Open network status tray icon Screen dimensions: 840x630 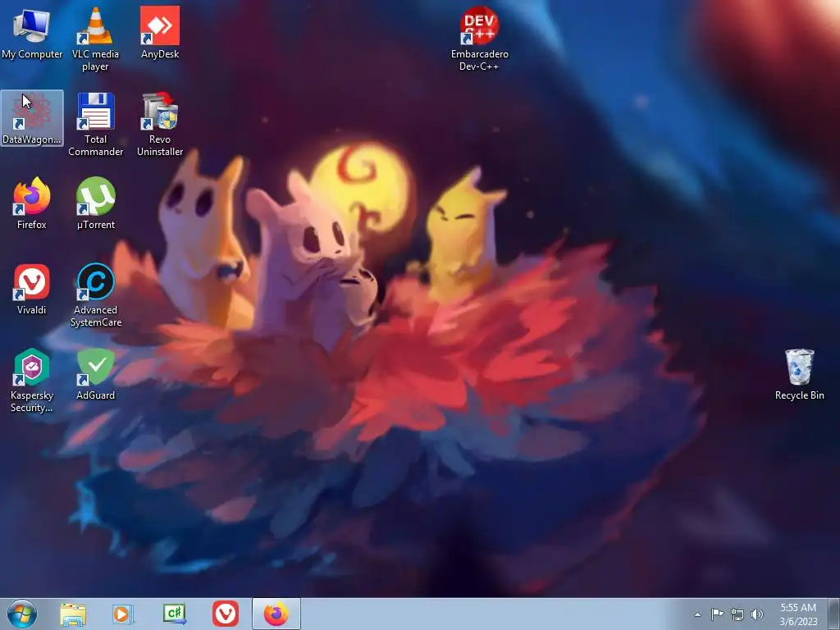[x=737, y=614]
